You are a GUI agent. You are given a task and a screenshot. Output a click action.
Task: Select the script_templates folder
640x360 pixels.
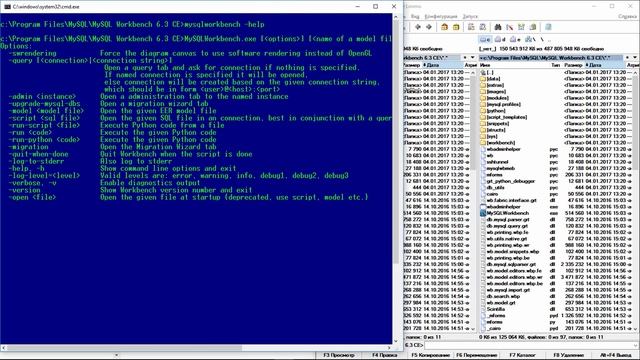[x=507, y=117]
